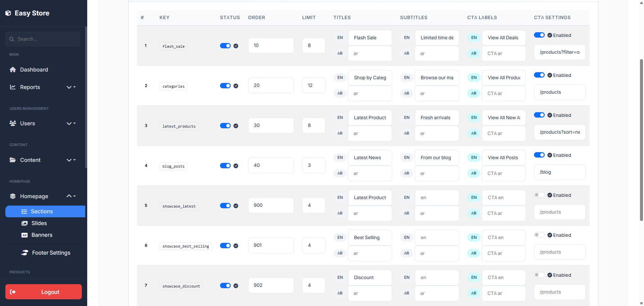The width and height of the screenshot is (644, 306).
Task: Click the Slides image icon
Action: (24, 223)
